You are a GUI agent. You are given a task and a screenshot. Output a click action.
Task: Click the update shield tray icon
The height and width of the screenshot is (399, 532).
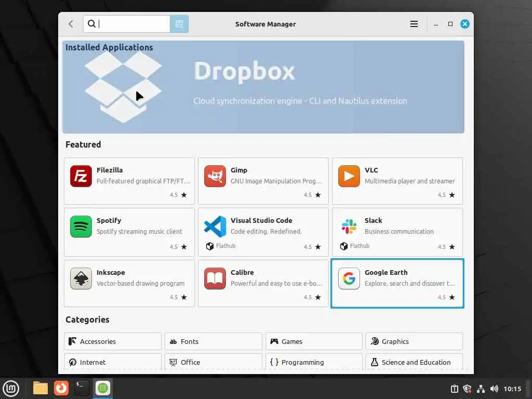pos(467,389)
